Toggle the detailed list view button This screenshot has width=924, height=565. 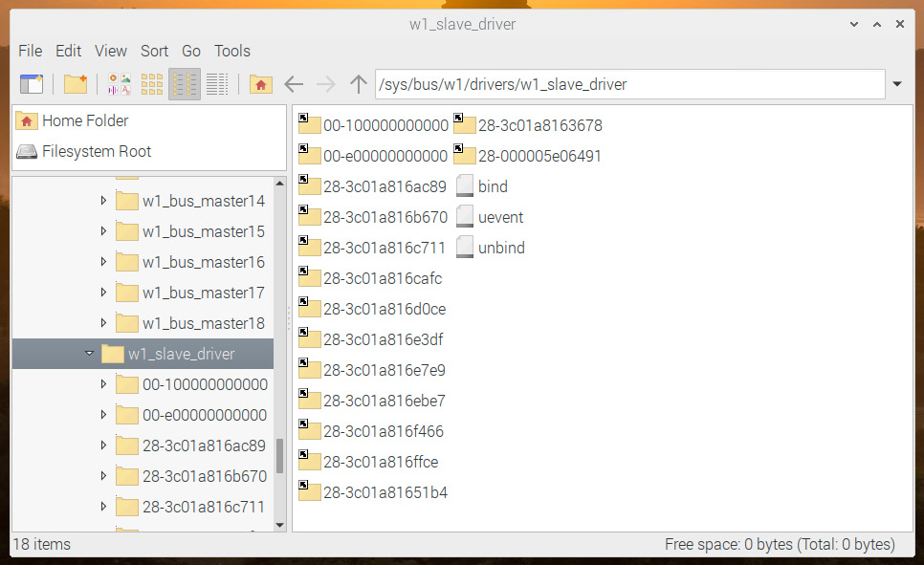[x=217, y=84]
